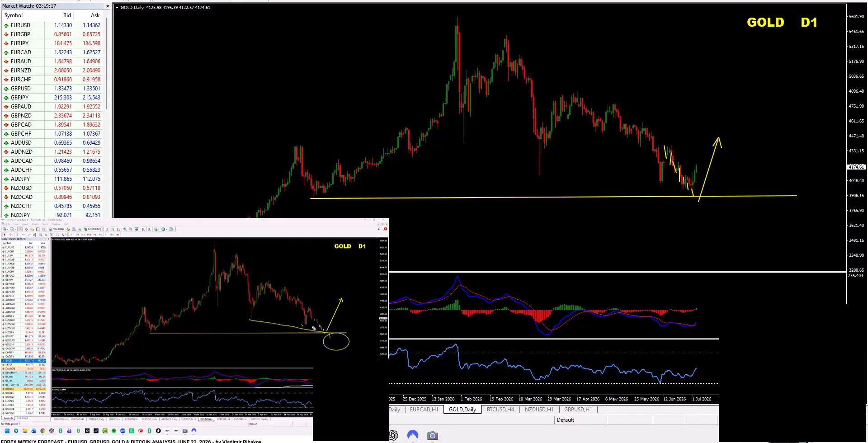Click the Zoom In magnifier icon
This screenshot has width=868, height=443.
click(x=125, y=229)
